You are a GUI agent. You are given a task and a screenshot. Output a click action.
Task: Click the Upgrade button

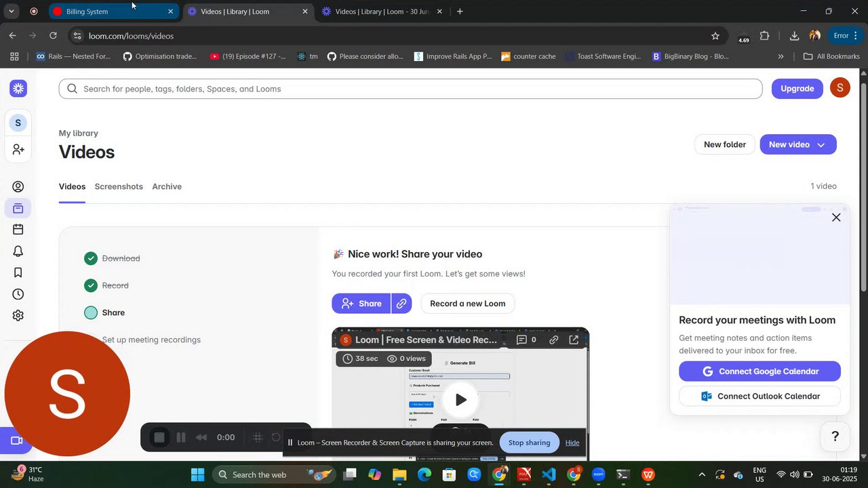[x=797, y=88]
